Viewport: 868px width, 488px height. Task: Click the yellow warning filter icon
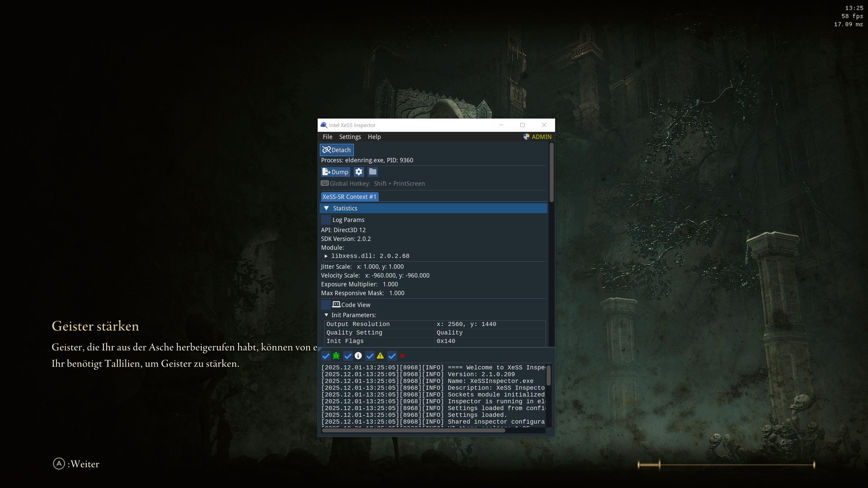380,356
